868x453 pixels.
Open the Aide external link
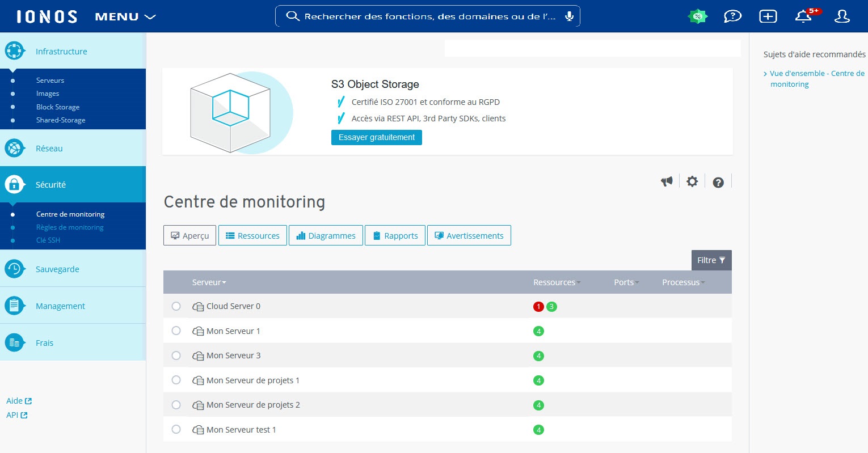19,401
